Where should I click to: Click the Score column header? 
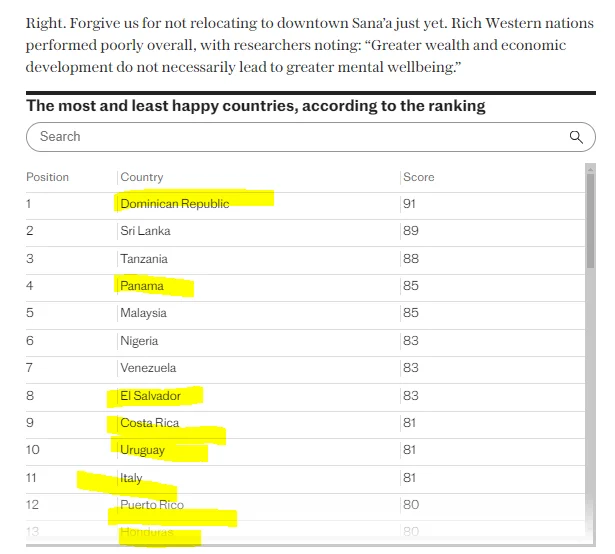coord(418,177)
